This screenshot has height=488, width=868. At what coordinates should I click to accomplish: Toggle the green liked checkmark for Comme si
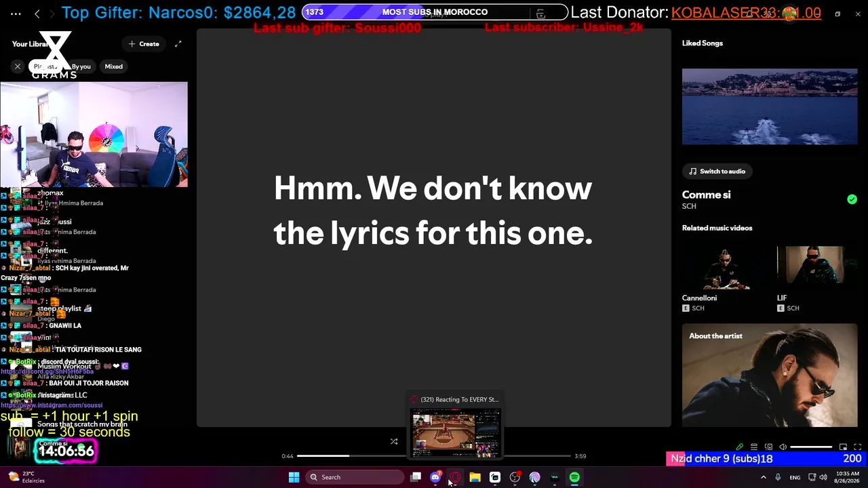coord(852,199)
